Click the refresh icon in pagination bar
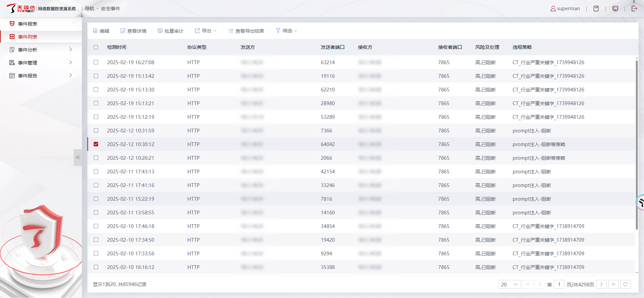This screenshot has height=298, width=644. [625, 284]
